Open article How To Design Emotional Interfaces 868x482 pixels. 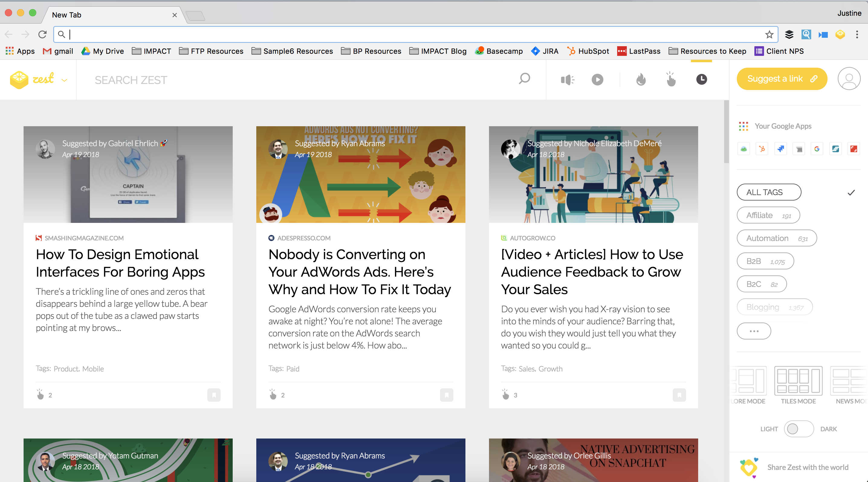(120, 263)
